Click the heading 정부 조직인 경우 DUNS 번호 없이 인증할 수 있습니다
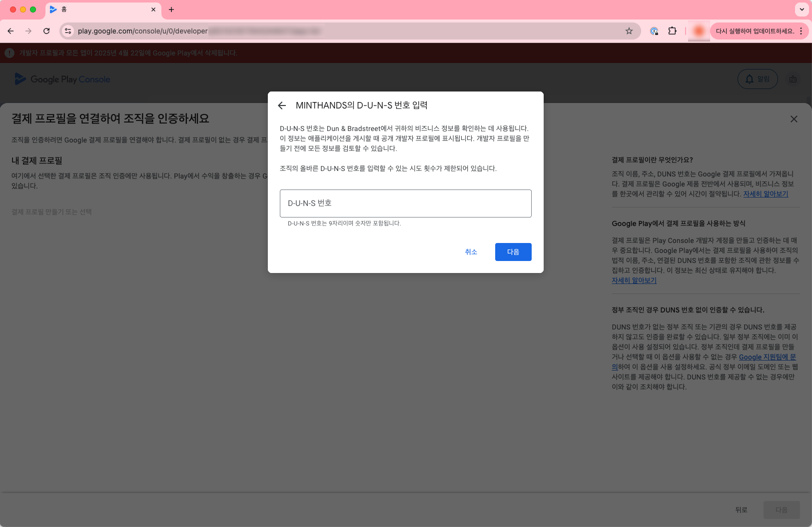 (688, 310)
